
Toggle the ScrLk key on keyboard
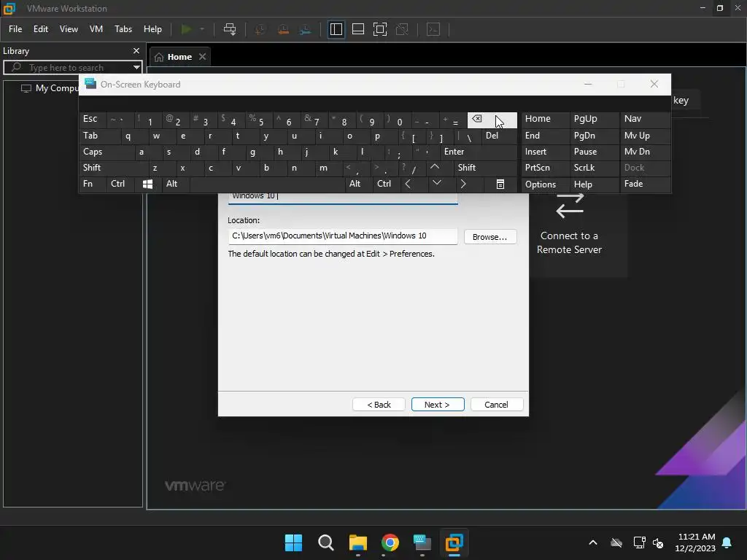594,168
